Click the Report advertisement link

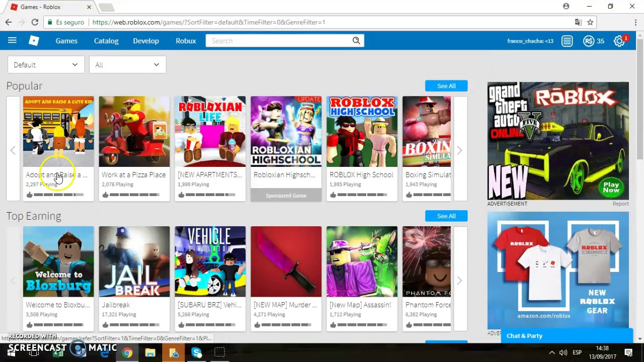point(620,204)
